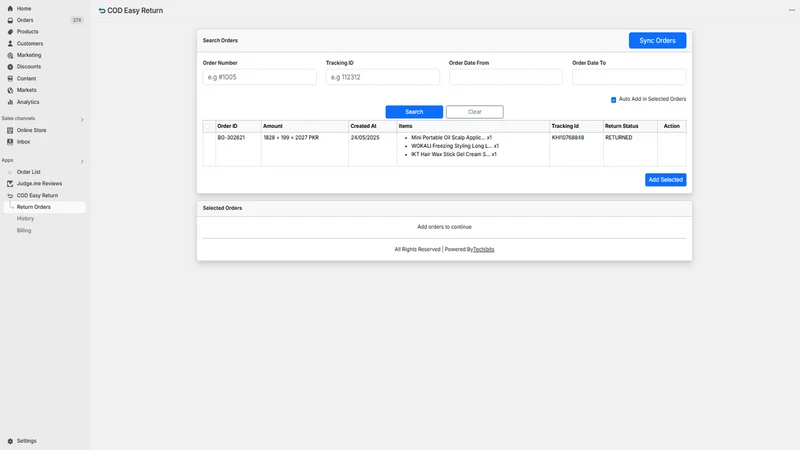Click the Settings gear icon
This screenshot has width=800, height=450.
point(10,441)
